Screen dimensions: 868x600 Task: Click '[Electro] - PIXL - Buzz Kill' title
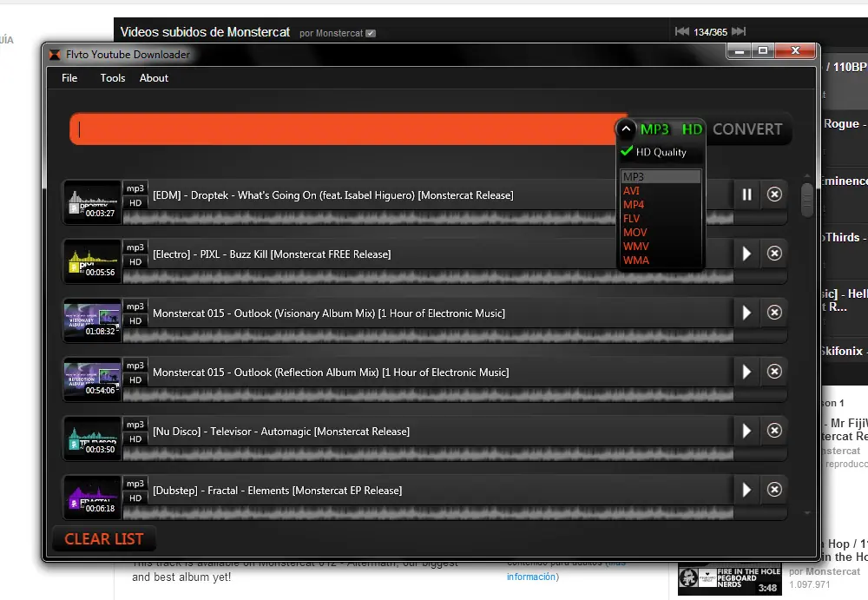coord(272,254)
